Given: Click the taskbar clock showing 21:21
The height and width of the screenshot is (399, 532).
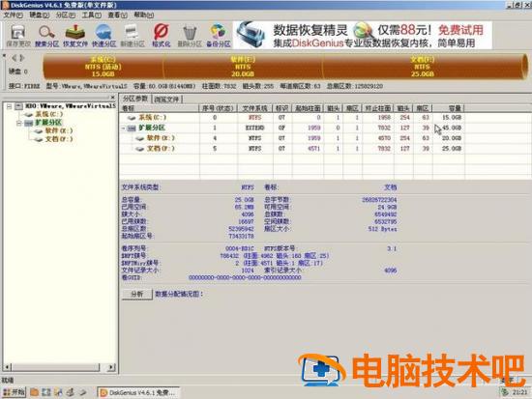Looking at the screenshot, I should tap(519, 392).
